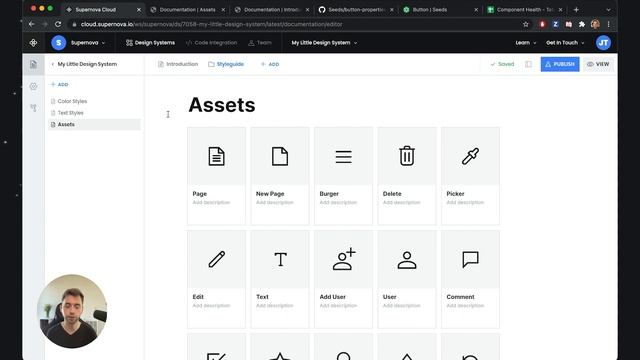Click the JT user avatar

603,42
